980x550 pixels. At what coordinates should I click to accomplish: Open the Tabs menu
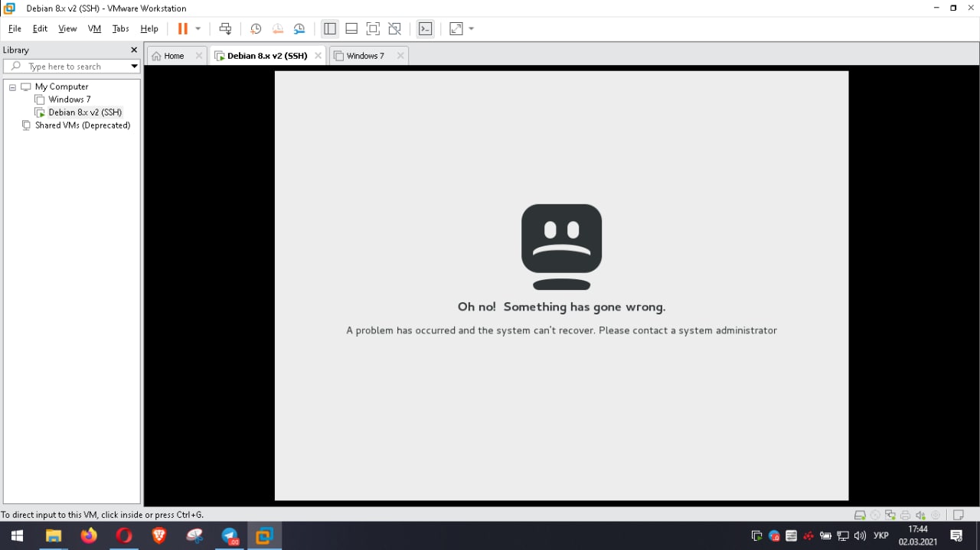click(x=120, y=29)
